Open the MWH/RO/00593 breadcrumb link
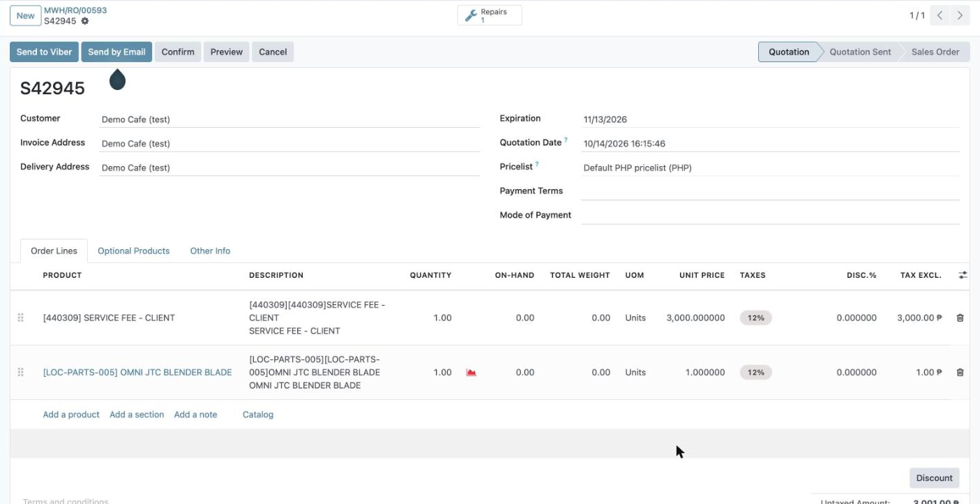Image resolution: width=980 pixels, height=504 pixels. 75,10
